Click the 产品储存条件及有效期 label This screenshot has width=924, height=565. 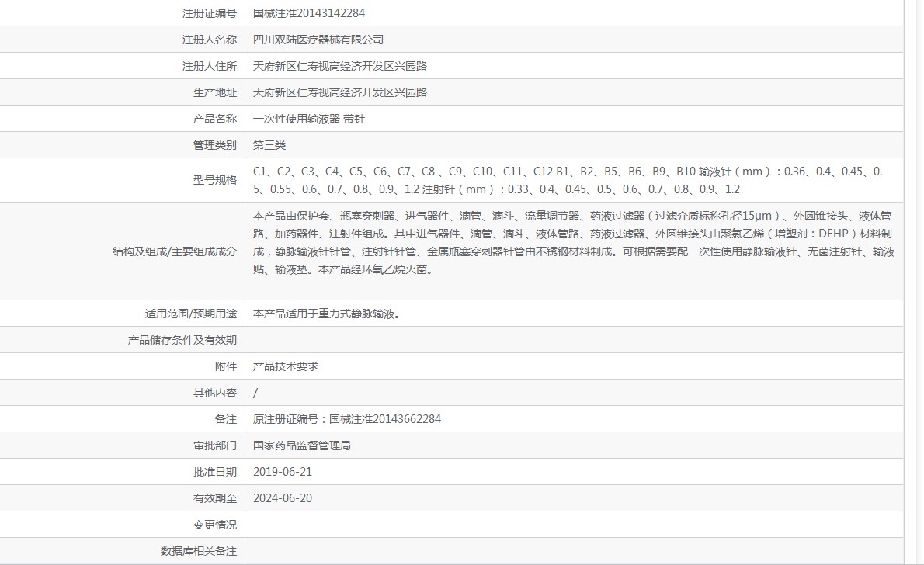(182, 340)
